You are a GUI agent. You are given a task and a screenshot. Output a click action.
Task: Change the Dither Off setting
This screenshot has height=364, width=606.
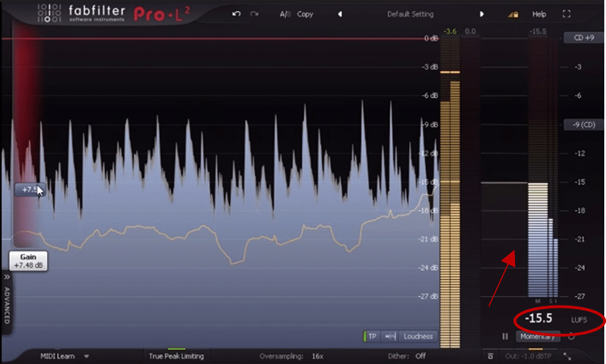click(x=421, y=356)
